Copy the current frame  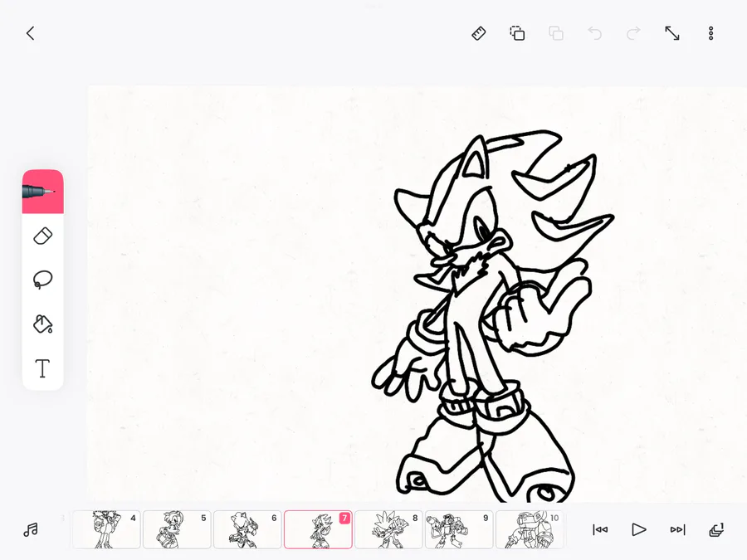point(517,33)
